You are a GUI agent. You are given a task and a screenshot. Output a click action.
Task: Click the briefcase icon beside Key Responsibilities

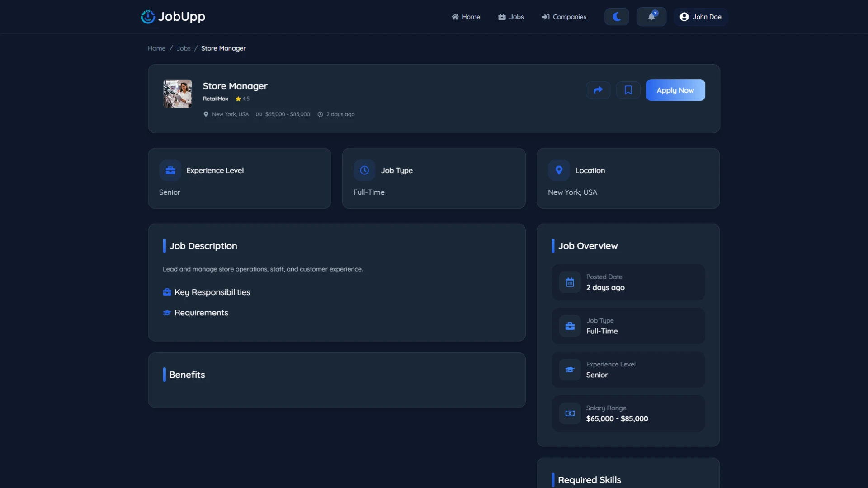167,292
